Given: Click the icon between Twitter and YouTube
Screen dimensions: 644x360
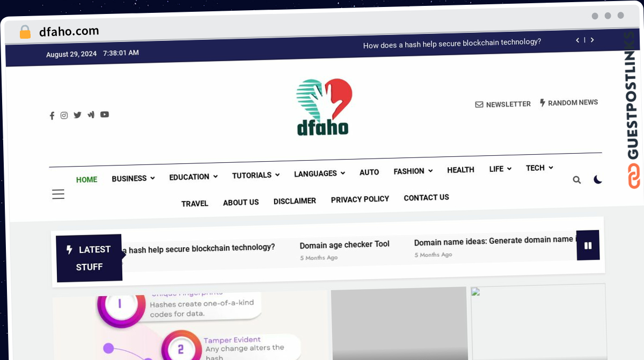Looking at the screenshot, I should 91,114.
